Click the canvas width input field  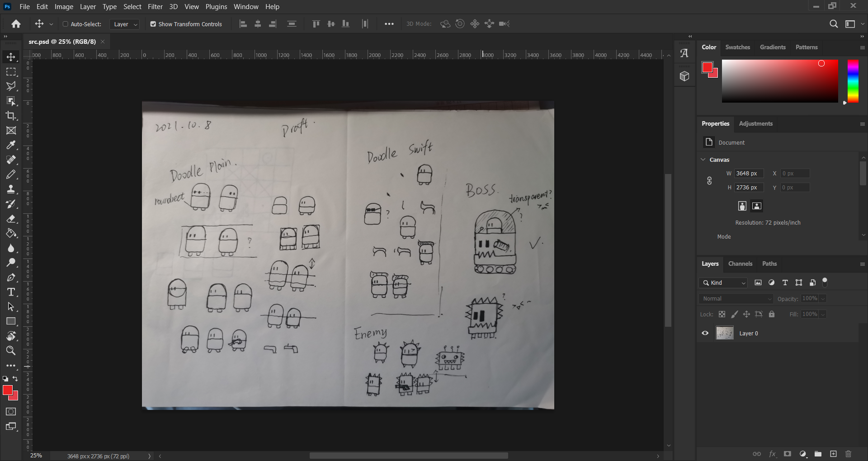(x=748, y=174)
